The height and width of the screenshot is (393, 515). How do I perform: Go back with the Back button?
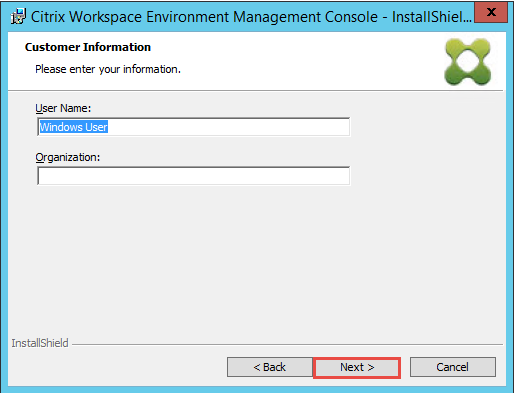[x=270, y=367]
